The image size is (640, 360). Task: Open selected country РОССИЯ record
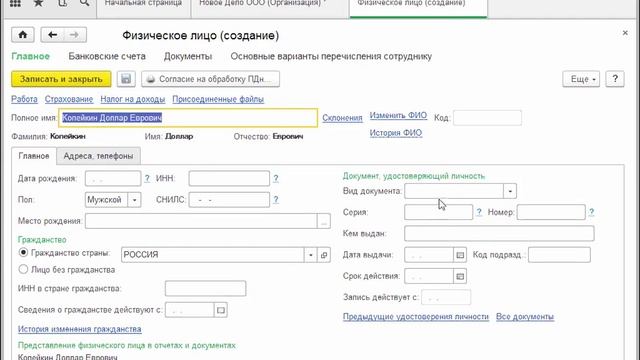pyautogui.click(x=324, y=255)
